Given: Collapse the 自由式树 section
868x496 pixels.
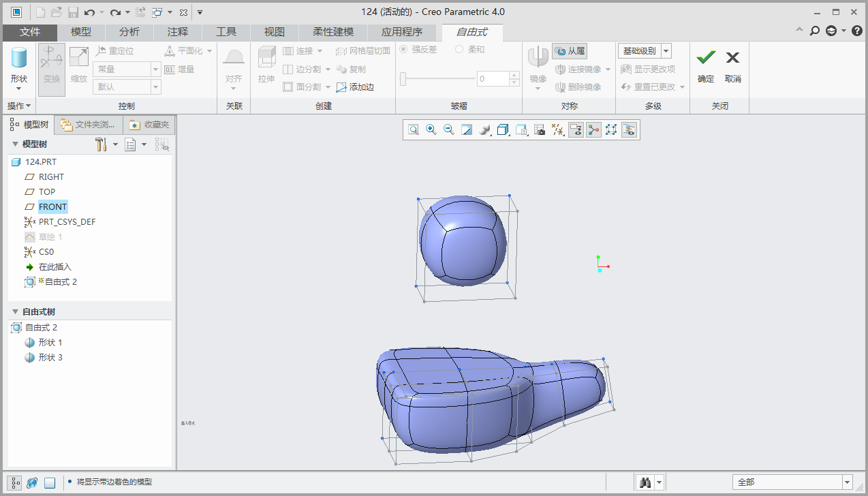Looking at the screenshot, I should [x=16, y=312].
